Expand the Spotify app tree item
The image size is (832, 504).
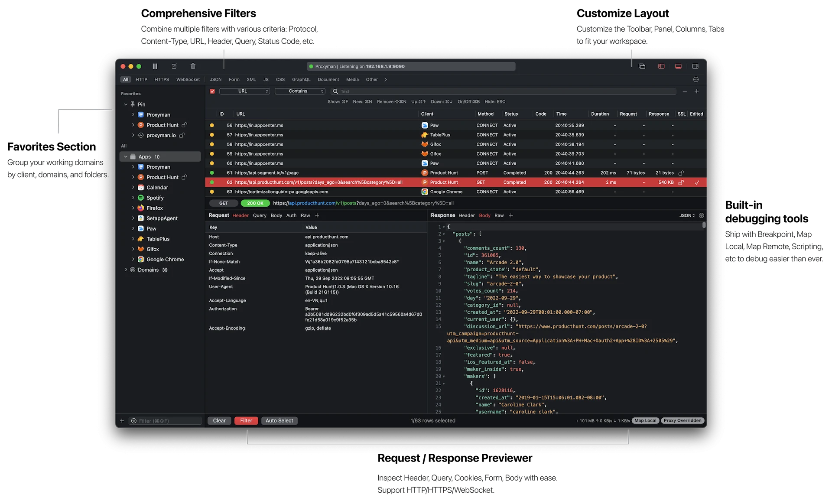[x=133, y=198]
